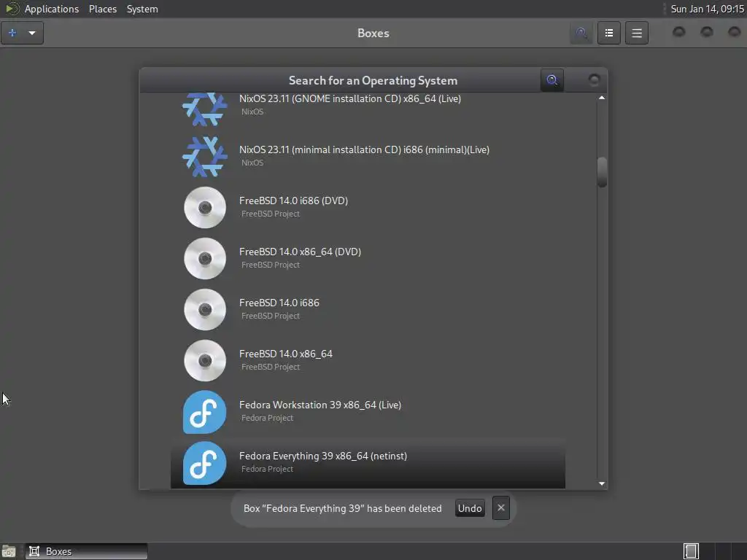Switch to list view in the header bar
Image resolution: width=747 pixels, height=560 pixels.
609,33
